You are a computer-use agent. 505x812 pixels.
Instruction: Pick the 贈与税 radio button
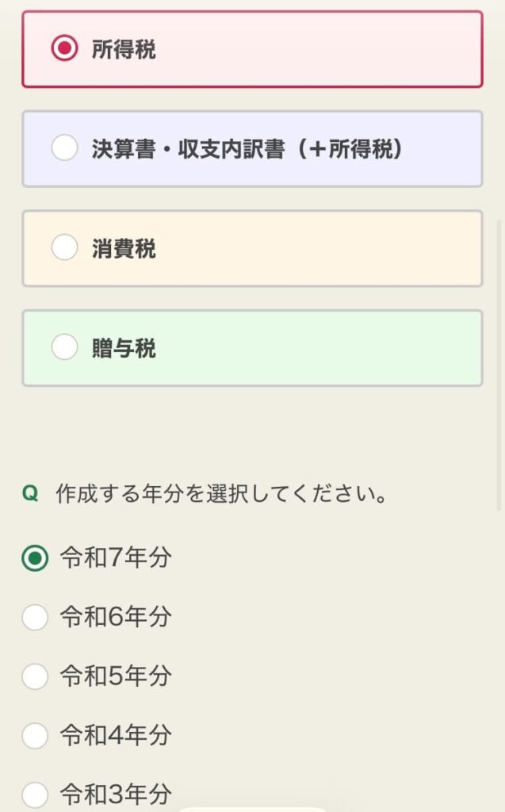coord(64,347)
